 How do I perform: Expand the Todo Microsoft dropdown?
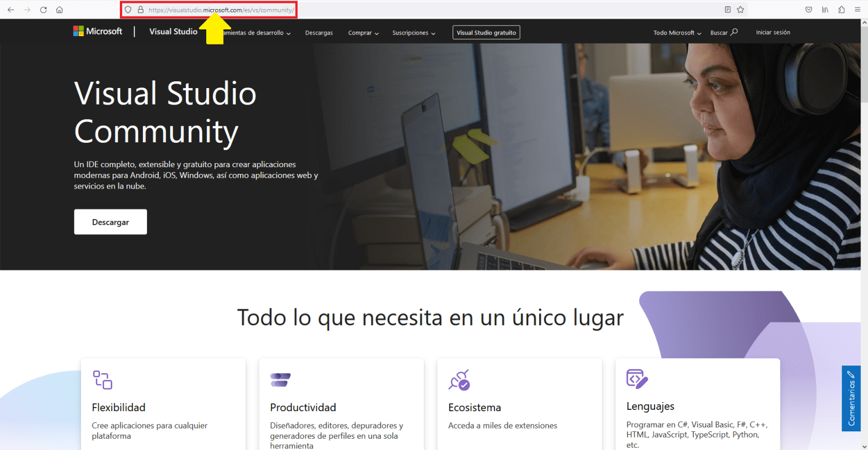click(x=676, y=32)
